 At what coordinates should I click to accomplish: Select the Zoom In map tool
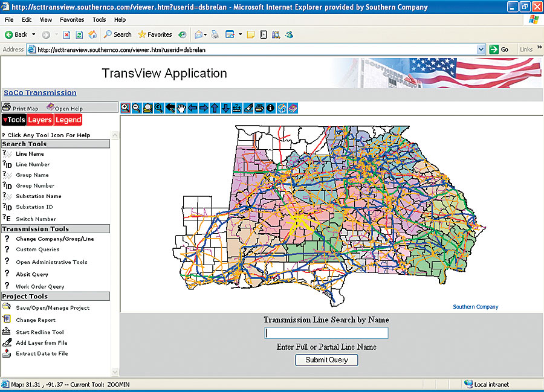coord(125,108)
